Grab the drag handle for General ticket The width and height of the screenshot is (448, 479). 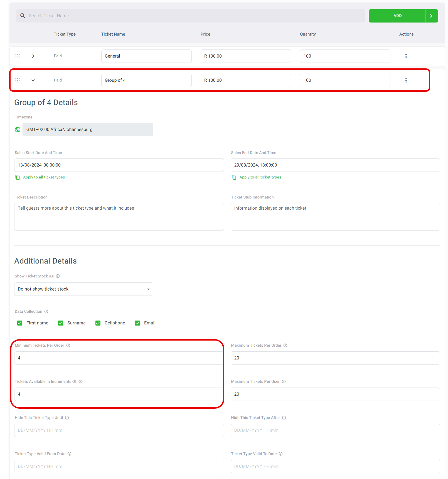tap(18, 56)
